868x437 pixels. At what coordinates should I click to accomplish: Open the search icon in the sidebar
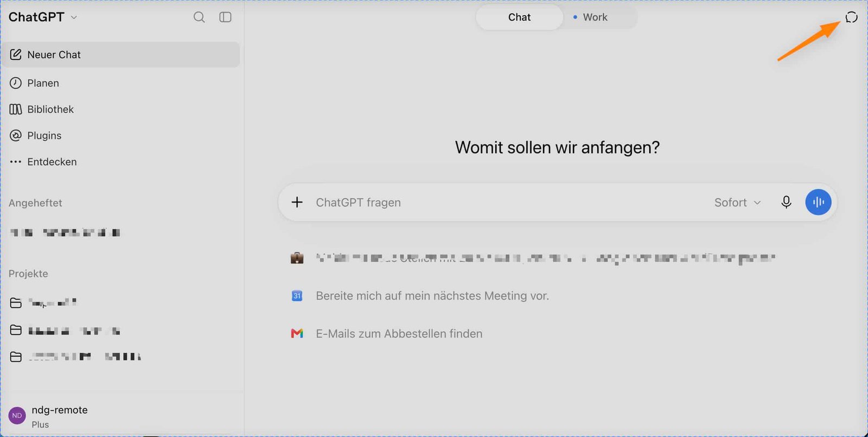point(199,17)
